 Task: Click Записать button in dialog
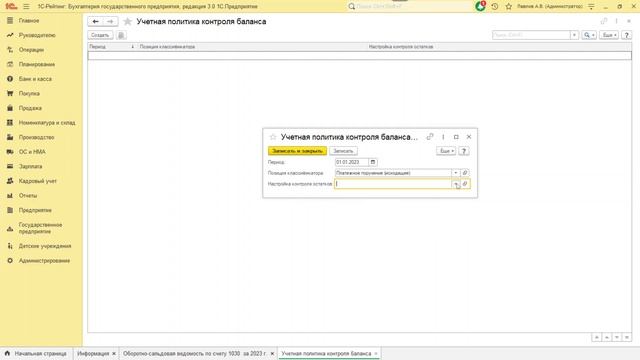343,151
